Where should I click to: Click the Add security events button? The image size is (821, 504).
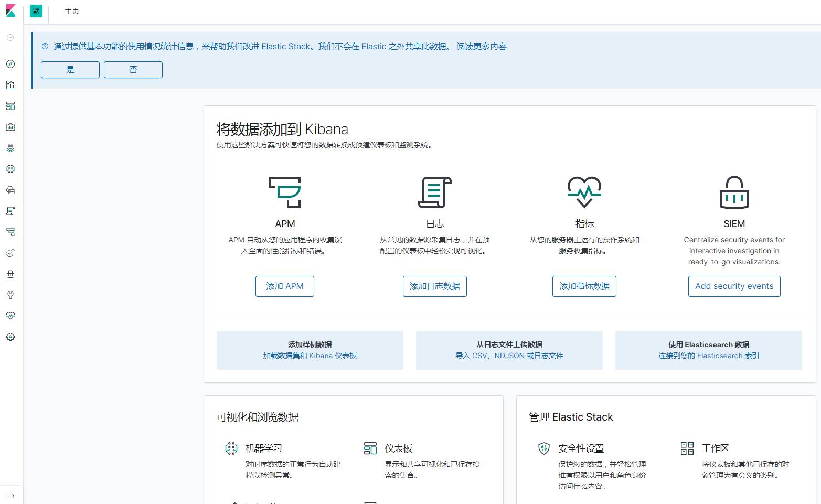point(734,286)
